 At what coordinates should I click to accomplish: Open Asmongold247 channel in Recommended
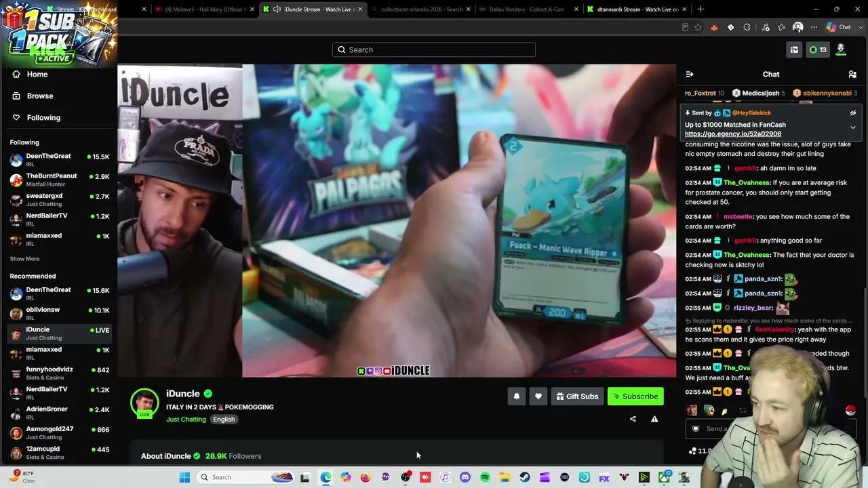point(58,432)
